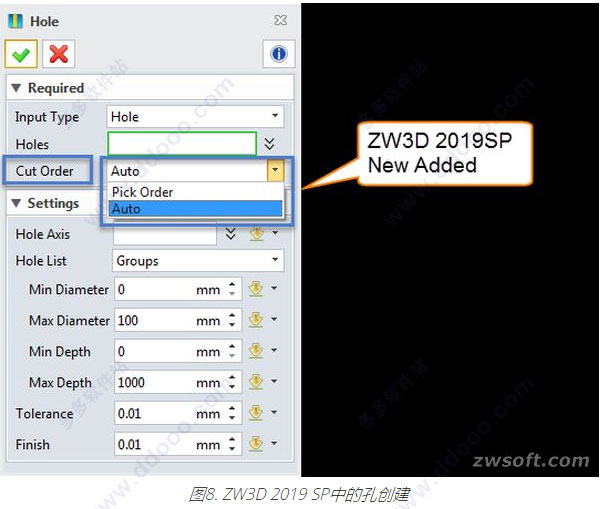Open Min Diameter options arrow
Viewport: 604px width, 509px height.
tap(274, 288)
